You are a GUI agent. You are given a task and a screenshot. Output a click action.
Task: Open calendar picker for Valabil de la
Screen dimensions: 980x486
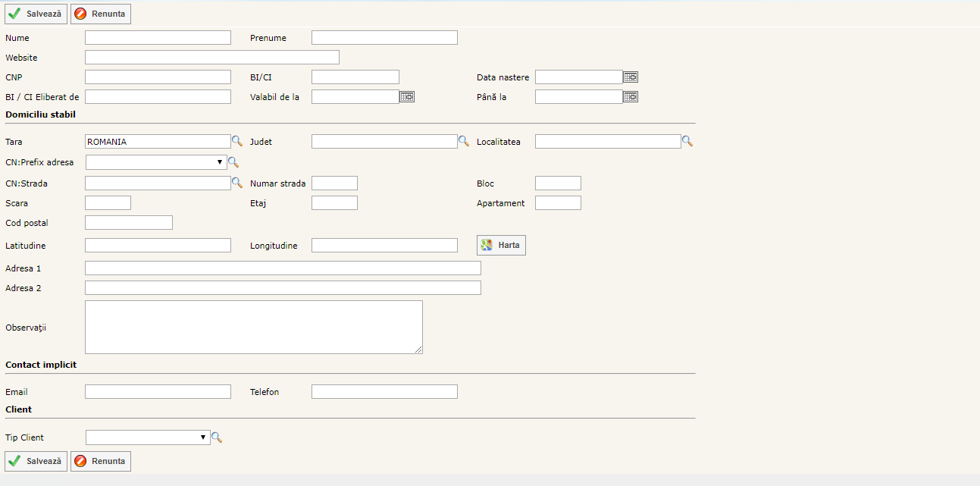coord(407,96)
